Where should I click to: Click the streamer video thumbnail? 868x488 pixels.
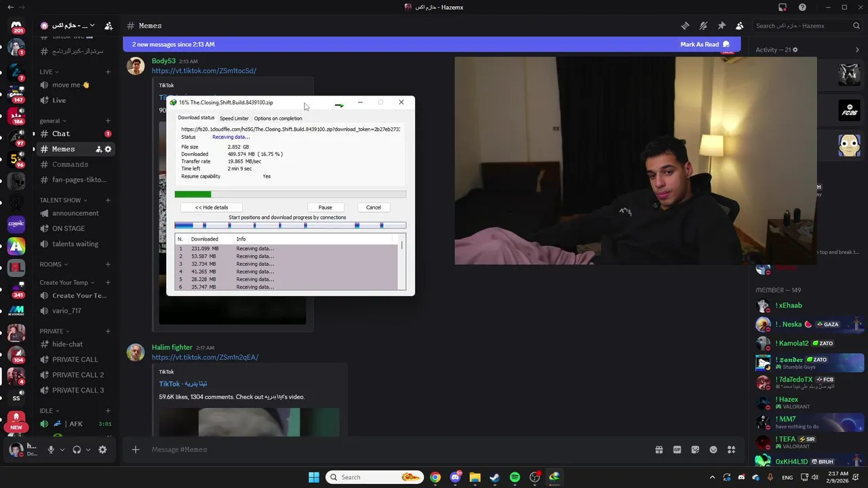pyautogui.click(x=635, y=161)
